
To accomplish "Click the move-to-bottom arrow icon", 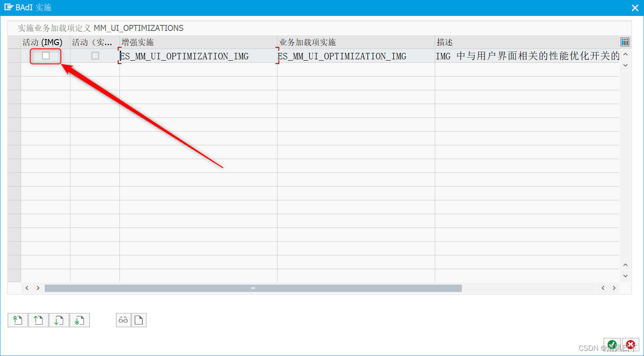I will pos(79,320).
